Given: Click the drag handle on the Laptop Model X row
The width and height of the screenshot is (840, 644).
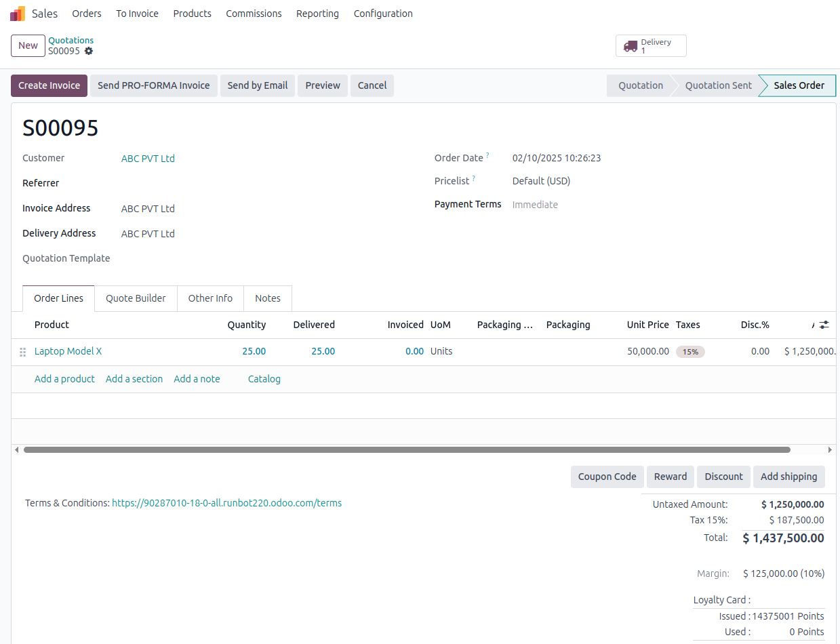Looking at the screenshot, I should coord(22,351).
